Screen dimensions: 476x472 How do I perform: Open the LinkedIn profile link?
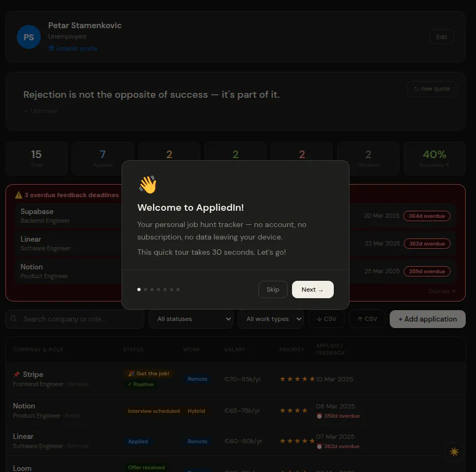(73, 48)
